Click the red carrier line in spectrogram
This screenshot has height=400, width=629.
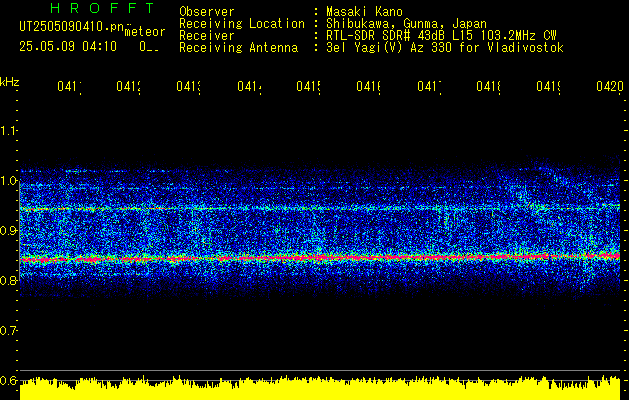click(320, 258)
